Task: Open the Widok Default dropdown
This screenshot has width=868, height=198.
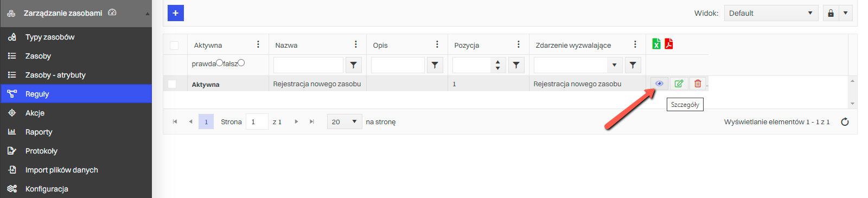Action: click(x=771, y=13)
